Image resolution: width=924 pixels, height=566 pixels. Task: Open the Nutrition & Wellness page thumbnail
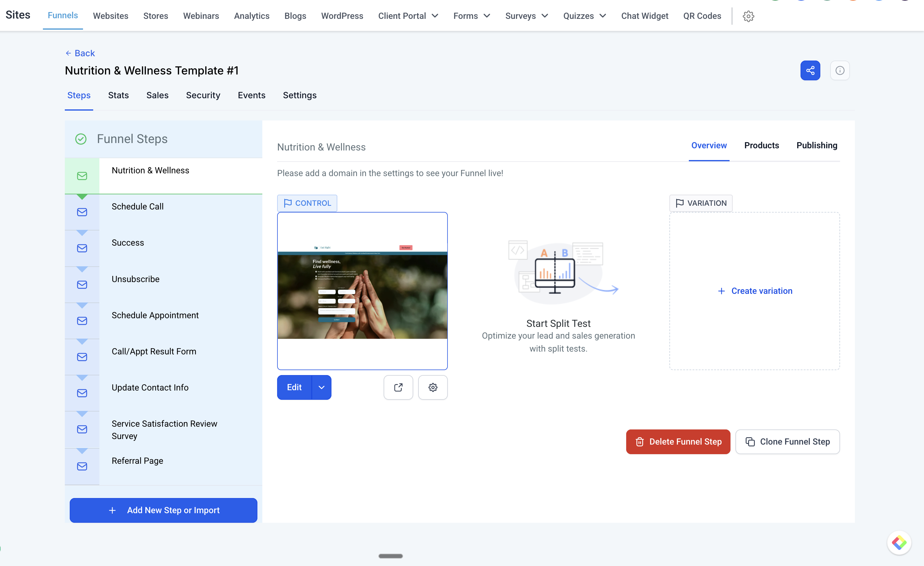[x=362, y=291]
